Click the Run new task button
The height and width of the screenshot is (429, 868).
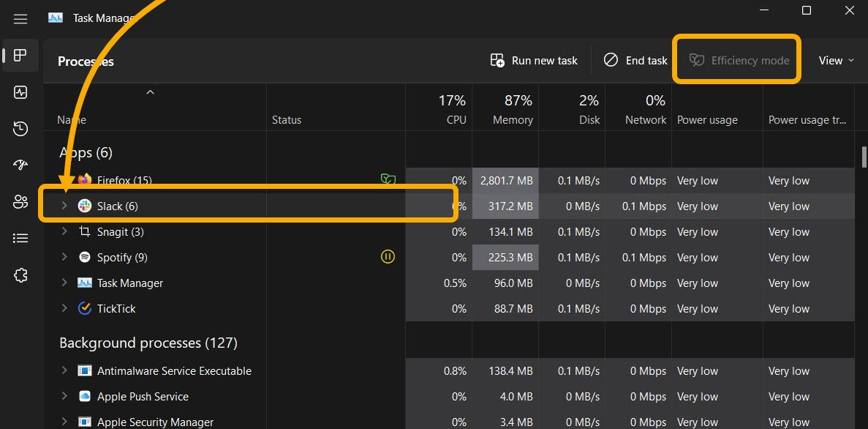pos(535,60)
